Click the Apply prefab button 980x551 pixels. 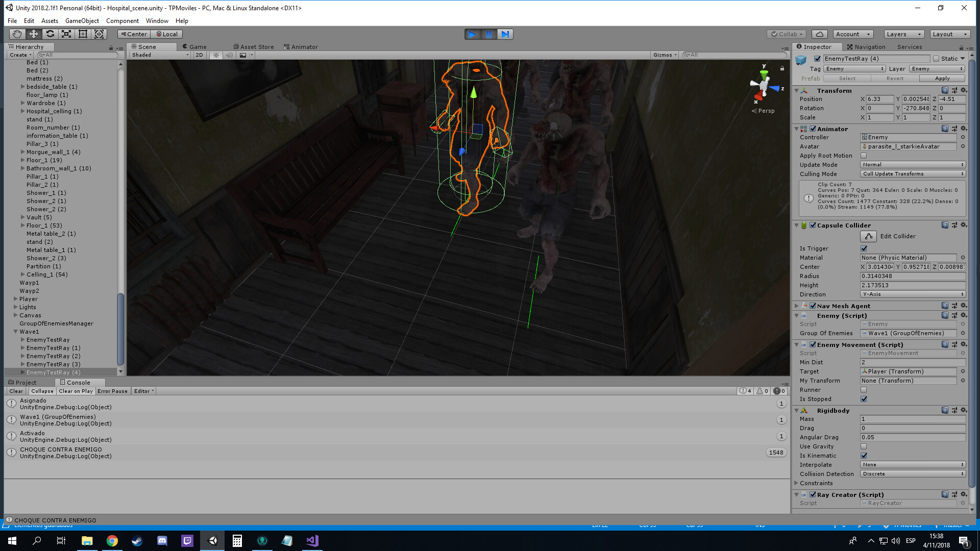click(942, 78)
